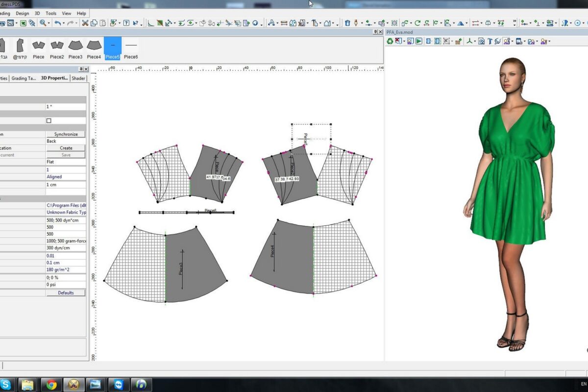Select the Piece3 thumbnail
The width and height of the screenshot is (588, 392).
(75, 47)
